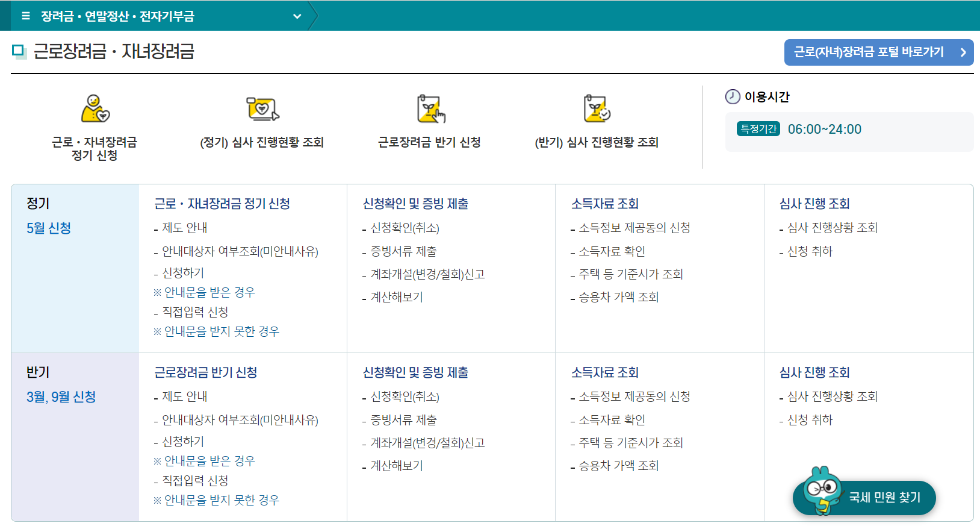Click 소득자료 조회 heading in 반기 row
Image resolution: width=980 pixels, height=526 pixels.
click(605, 372)
